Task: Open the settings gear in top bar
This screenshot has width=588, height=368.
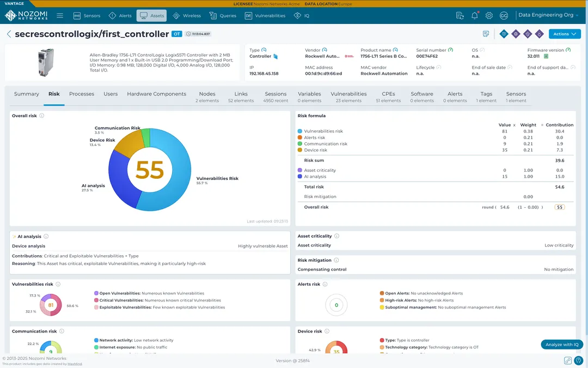Action: coord(489,16)
